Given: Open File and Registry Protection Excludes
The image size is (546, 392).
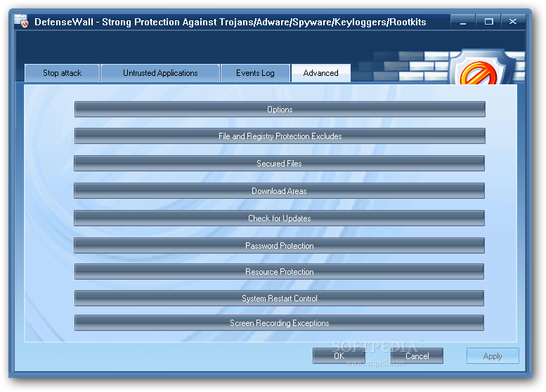Looking at the screenshot, I should pos(280,136).
